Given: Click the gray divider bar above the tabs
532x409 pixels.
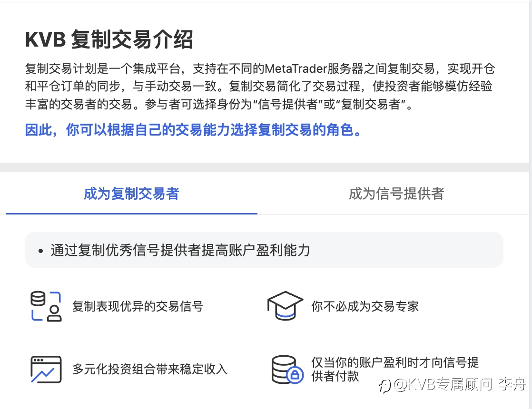Looking at the screenshot, I should [266, 167].
